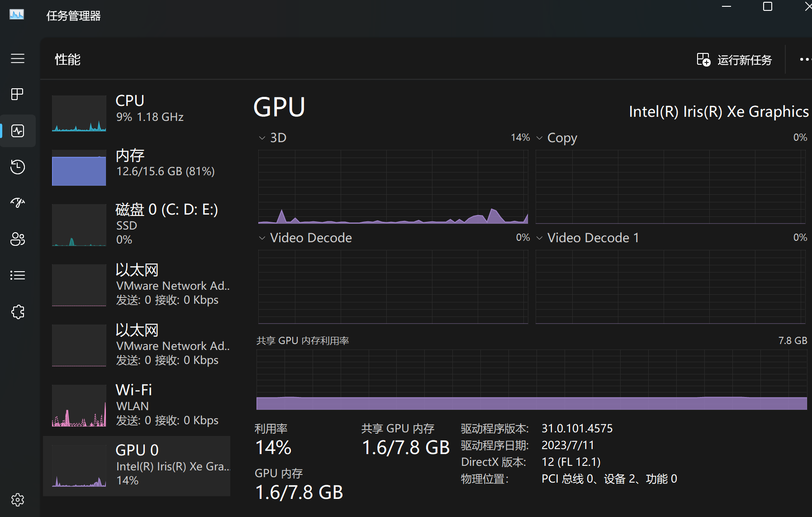Select the CPU performance item
The image size is (812, 517).
pos(137,113)
